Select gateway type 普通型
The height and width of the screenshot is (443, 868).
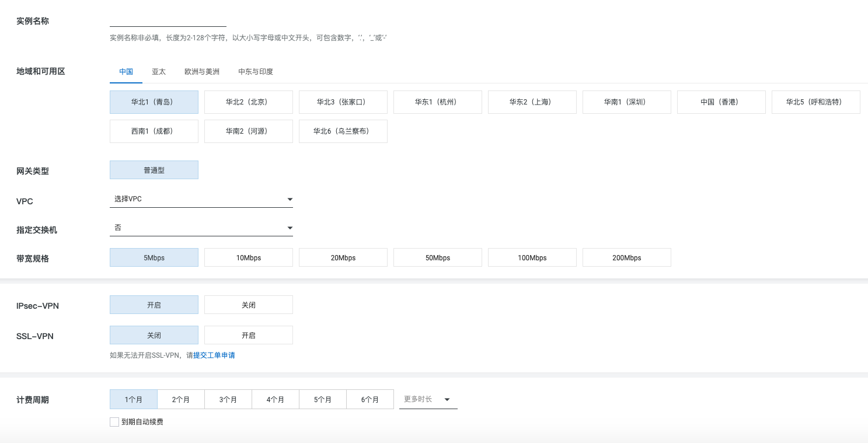tap(154, 170)
